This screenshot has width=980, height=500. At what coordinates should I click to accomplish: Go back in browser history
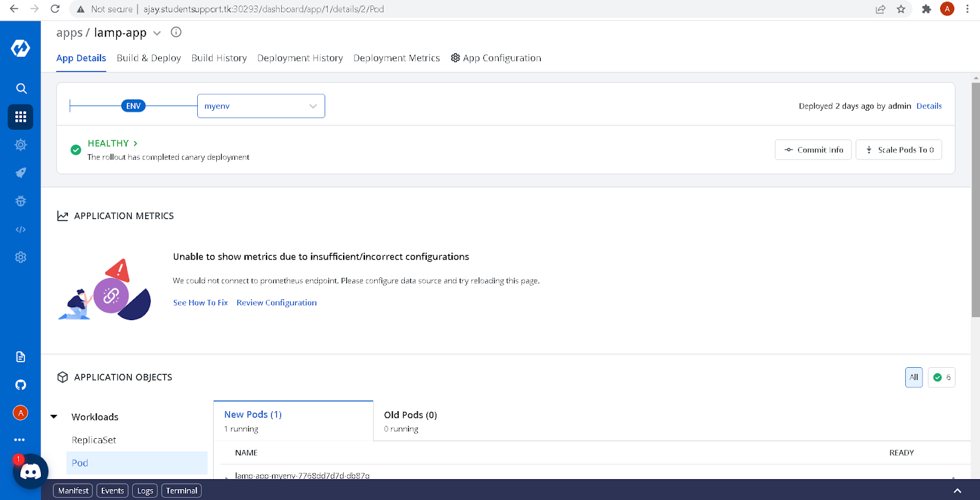click(14, 9)
